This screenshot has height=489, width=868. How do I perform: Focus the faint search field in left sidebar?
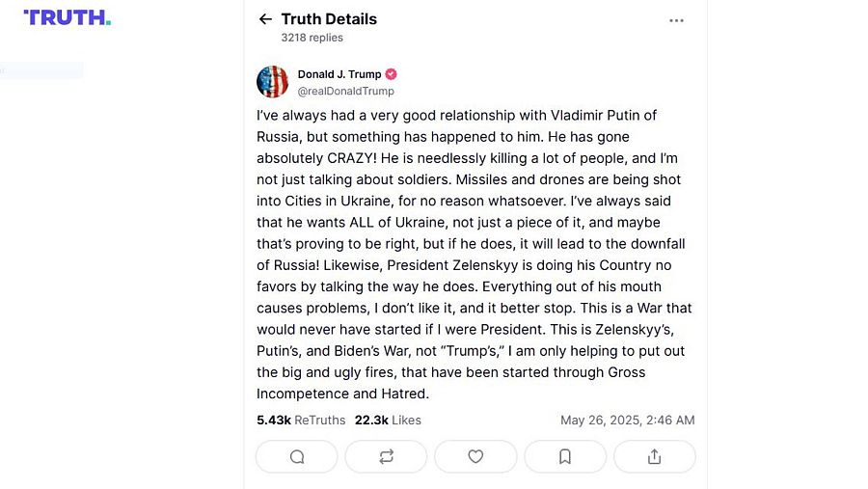[x=42, y=70]
